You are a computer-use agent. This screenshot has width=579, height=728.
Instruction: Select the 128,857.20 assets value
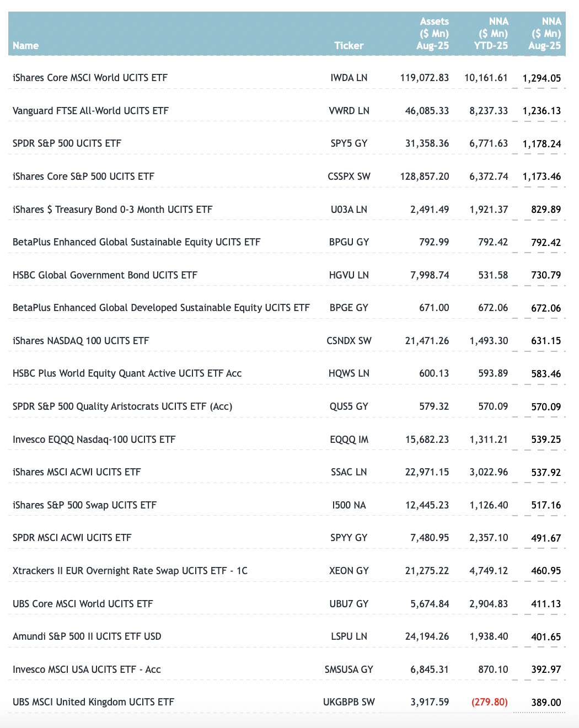(x=425, y=176)
